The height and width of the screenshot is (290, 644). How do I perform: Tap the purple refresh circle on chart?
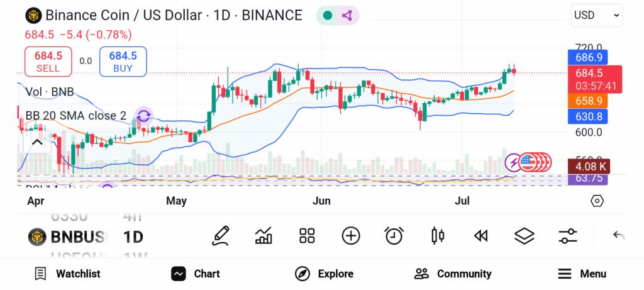click(x=144, y=116)
